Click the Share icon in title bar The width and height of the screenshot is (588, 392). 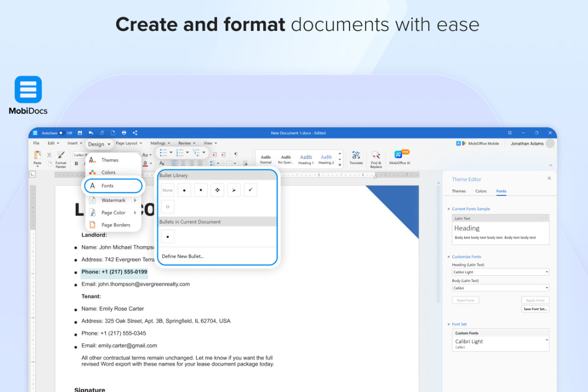(x=135, y=133)
